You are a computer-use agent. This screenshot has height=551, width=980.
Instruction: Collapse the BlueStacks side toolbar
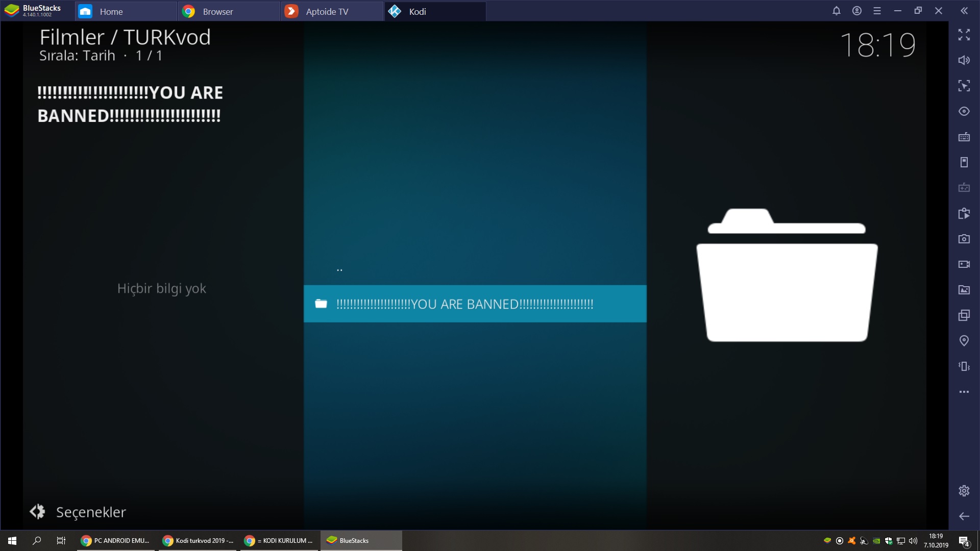[964, 11]
